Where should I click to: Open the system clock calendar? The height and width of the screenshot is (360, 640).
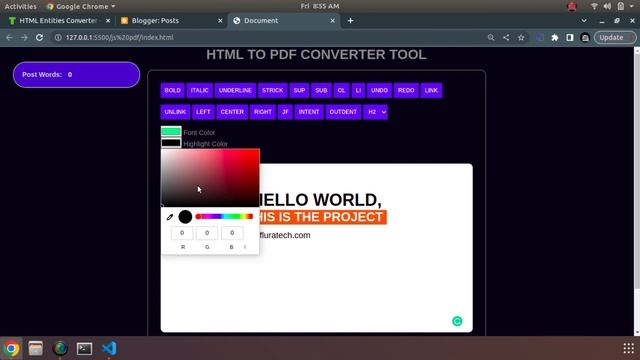coord(320,6)
